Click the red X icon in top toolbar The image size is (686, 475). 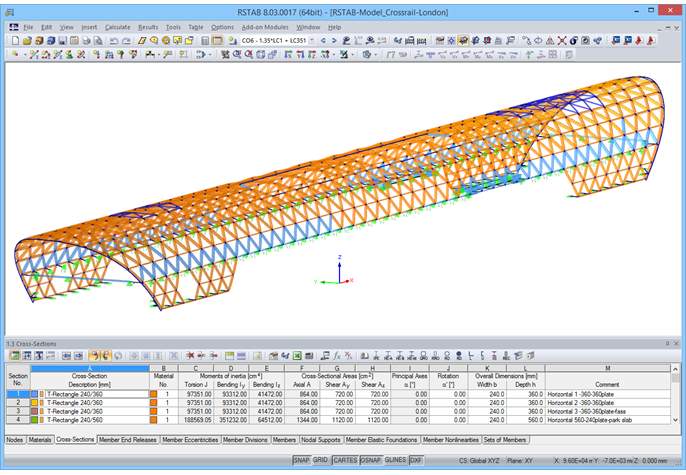tap(562, 41)
